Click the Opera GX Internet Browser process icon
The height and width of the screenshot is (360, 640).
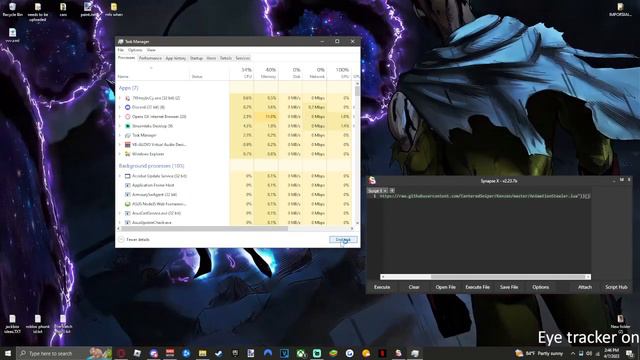point(127,117)
